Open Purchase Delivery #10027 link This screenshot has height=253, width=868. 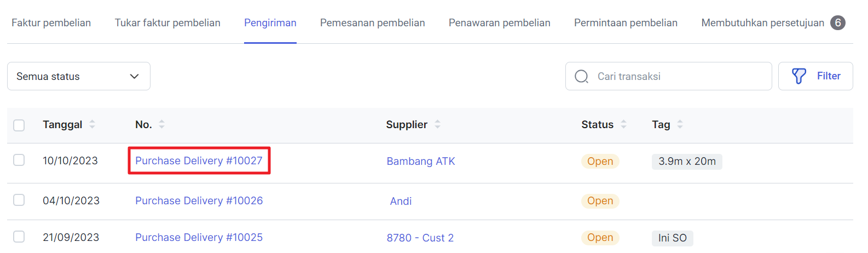pos(199,160)
